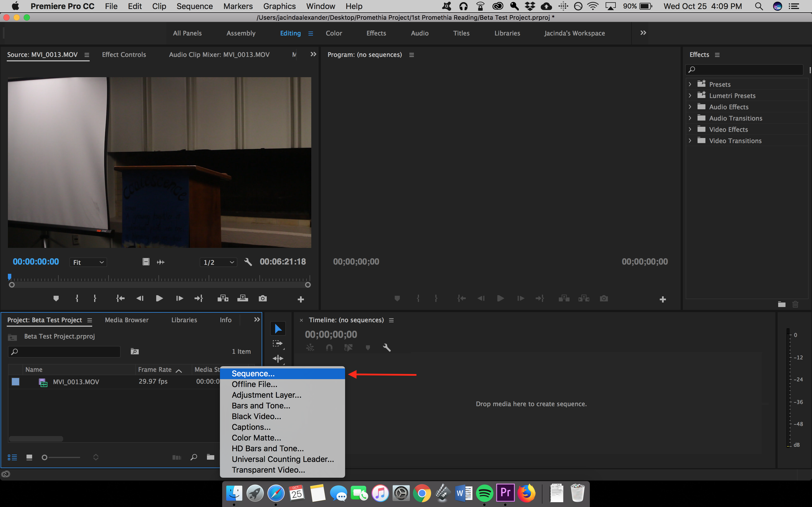The image size is (812, 507).
Task: Click the Overwrite button in Source monitor
Action: click(x=242, y=299)
